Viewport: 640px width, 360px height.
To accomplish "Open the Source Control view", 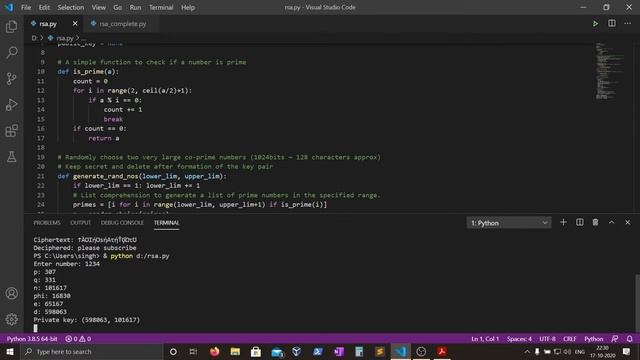I will tap(11, 78).
